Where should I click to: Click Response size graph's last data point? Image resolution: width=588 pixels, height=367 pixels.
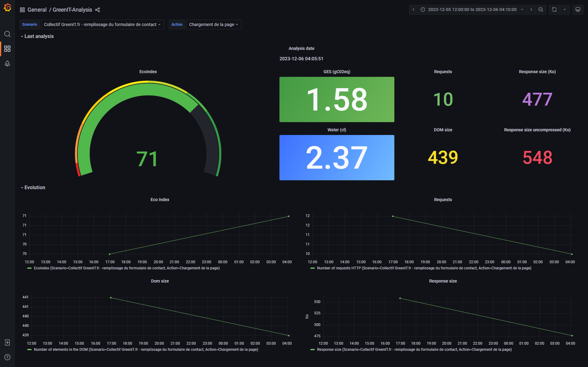(x=572, y=335)
